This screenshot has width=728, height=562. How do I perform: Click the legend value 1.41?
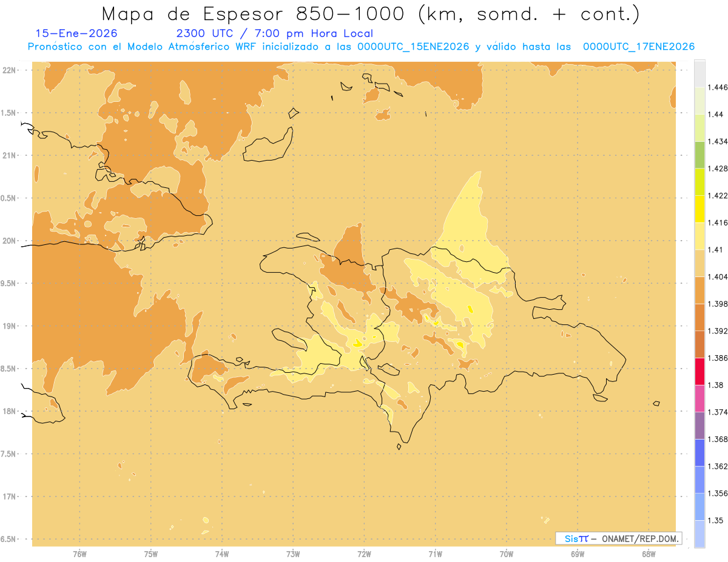pyautogui.click(x=716, y=249)
